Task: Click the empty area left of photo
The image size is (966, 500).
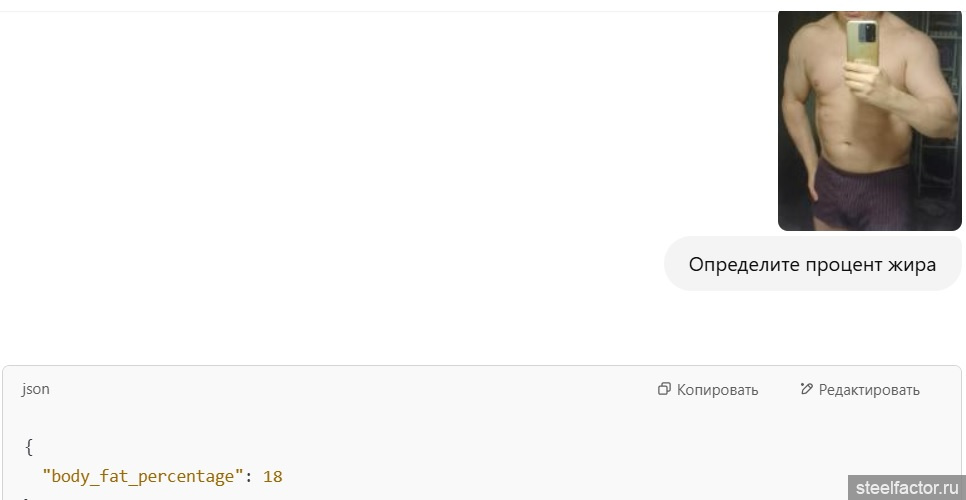Action: pos(400,120)
